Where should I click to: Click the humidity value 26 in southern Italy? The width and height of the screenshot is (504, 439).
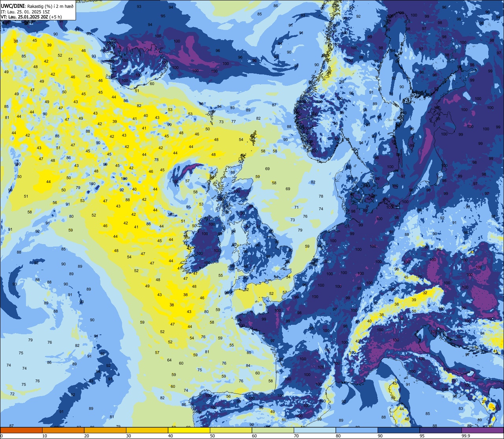pos(495,409)
